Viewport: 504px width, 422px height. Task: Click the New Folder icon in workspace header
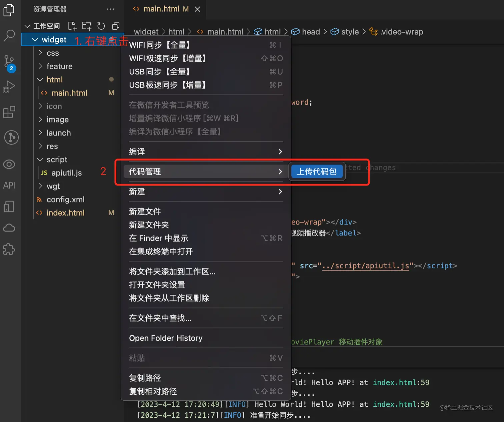[x=87, y=26]
